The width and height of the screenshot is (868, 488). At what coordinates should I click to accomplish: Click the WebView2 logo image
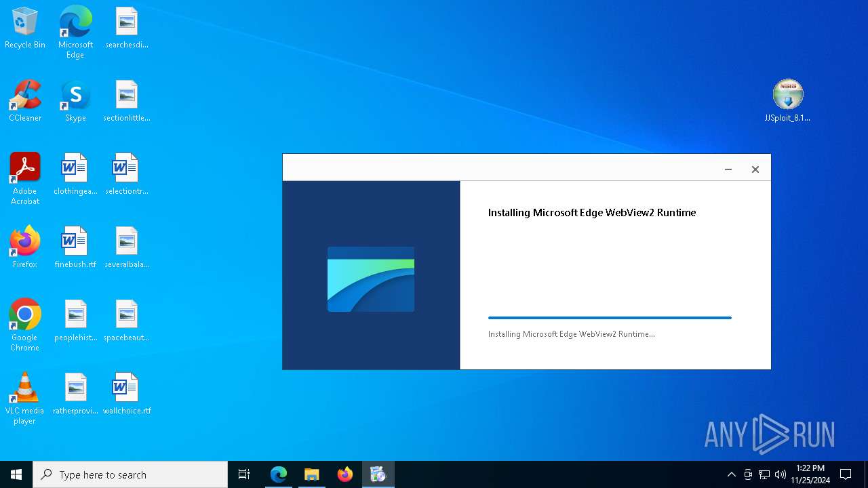[371, 279]
